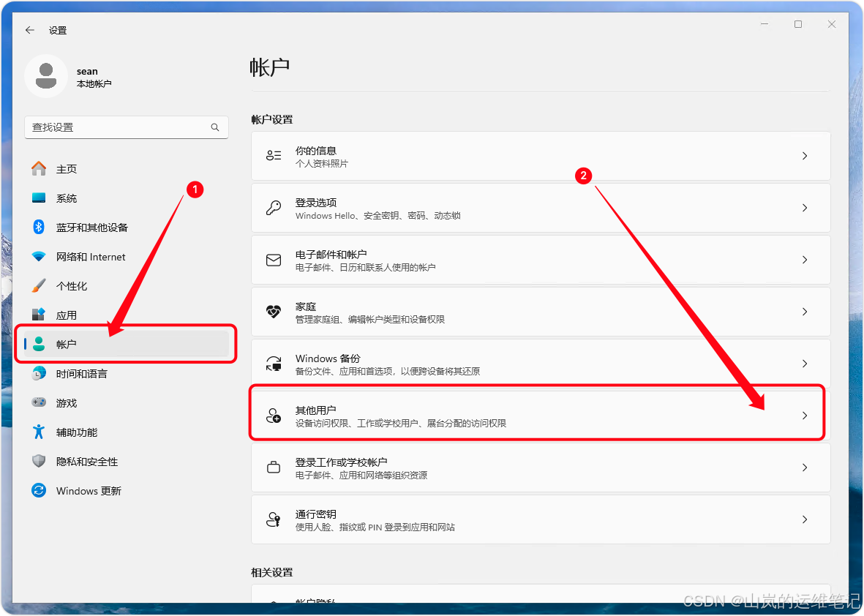Open the Windows 备份 title

(x=328, y=358)
